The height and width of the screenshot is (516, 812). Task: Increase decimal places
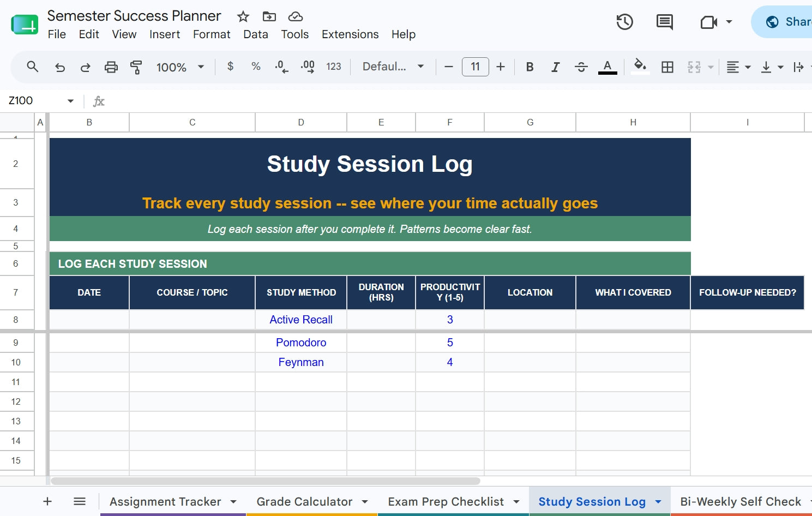(x=308, y=67)
